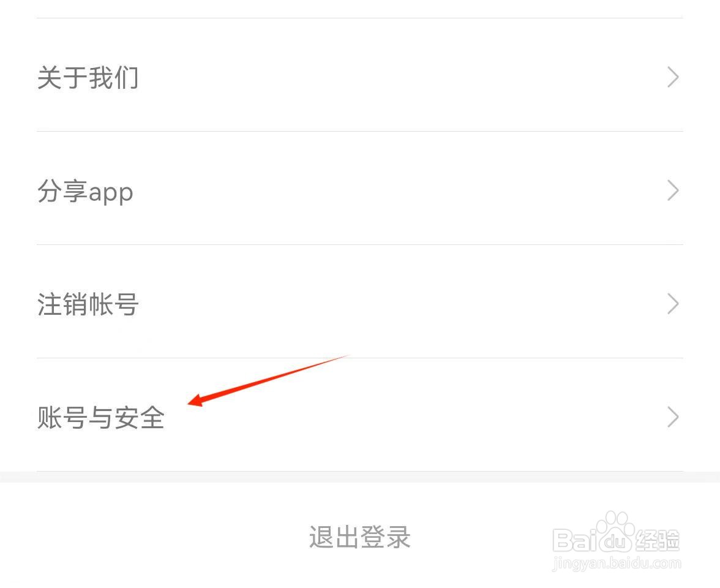
Task: Tap the red arrow tip pointing at 账号与安全
Action: [193, 401]
